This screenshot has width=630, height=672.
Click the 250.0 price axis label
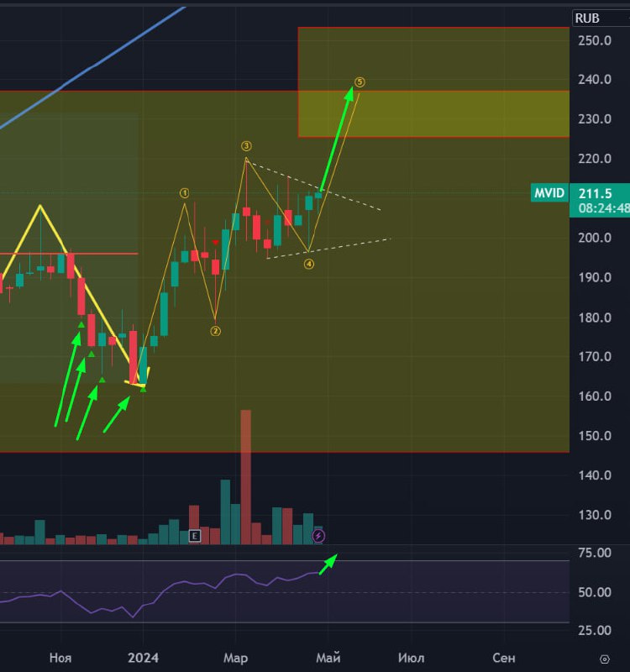(595, 40)
